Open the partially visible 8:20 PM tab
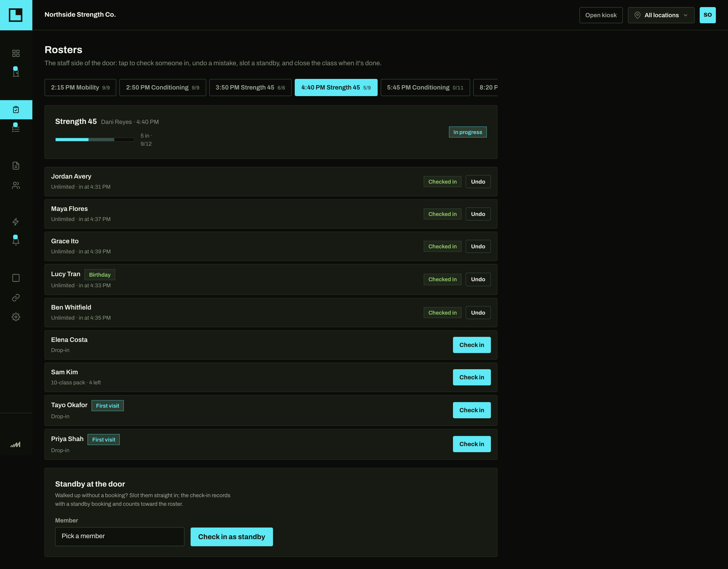The width and height of the screenshot is (728, 569). click(x=486, y=87)
